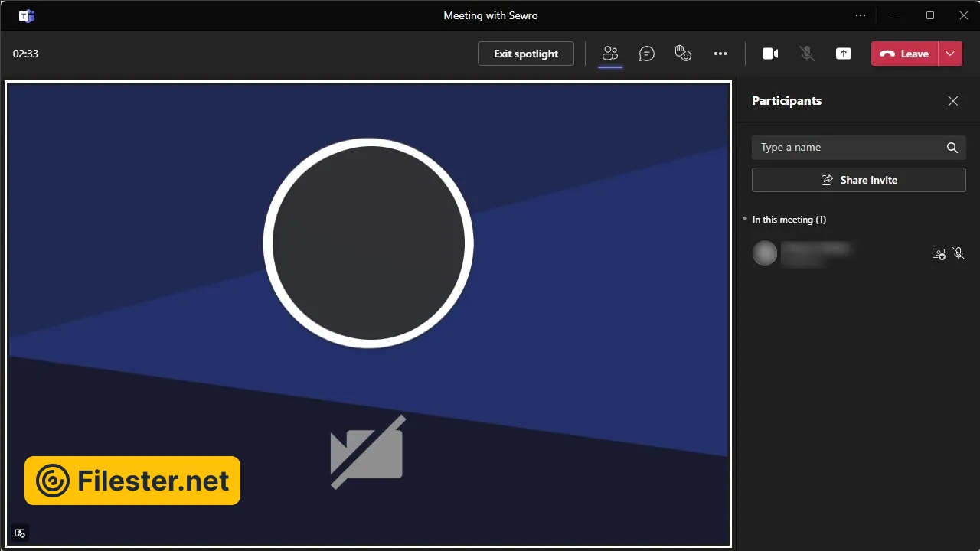Click the Teams logo in title bar
The image size is (980, 551).
27,15
